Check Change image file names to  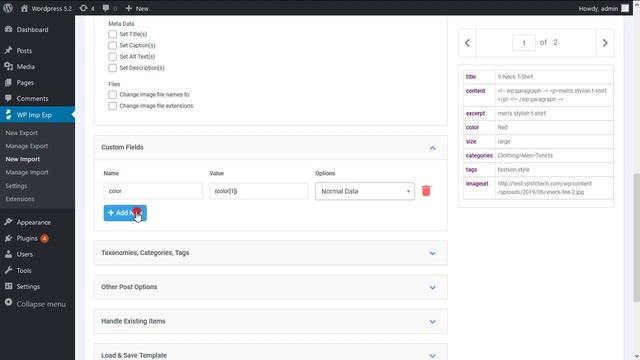pyautogui.click(x=113, y=94)
